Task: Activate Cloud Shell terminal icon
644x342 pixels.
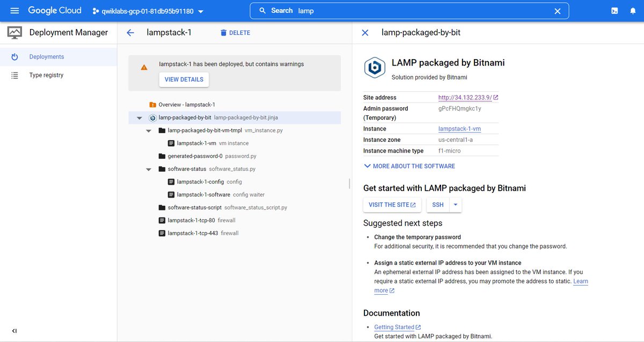Action: tap(614, 11)
